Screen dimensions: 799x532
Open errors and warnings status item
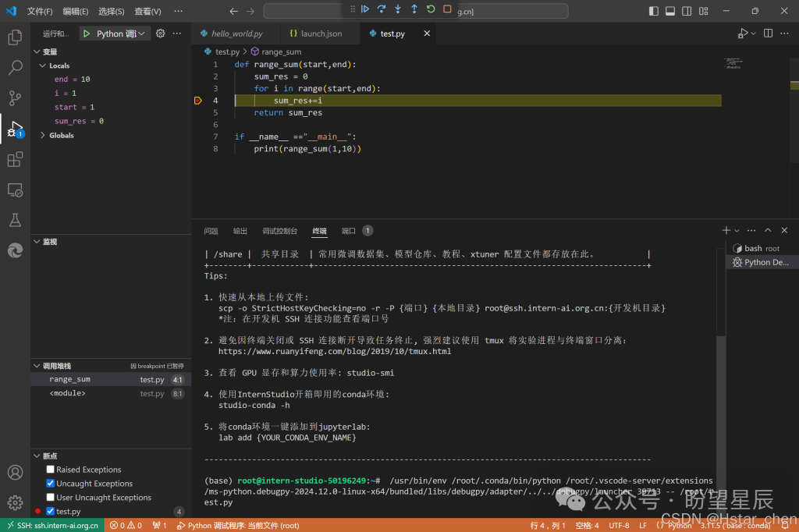tap(126, 526)
